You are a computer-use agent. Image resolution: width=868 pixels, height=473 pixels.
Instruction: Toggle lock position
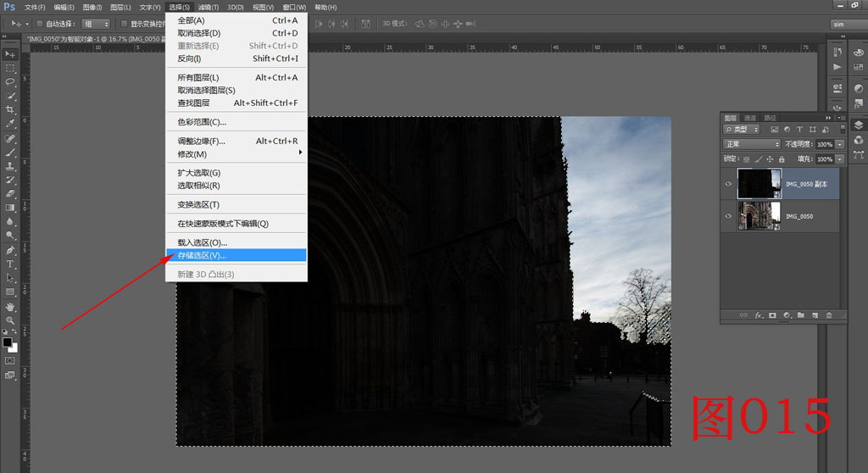[770, 159]
